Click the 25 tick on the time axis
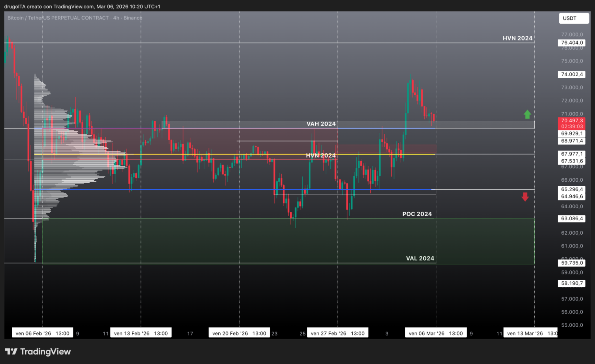 coord(302,334)
